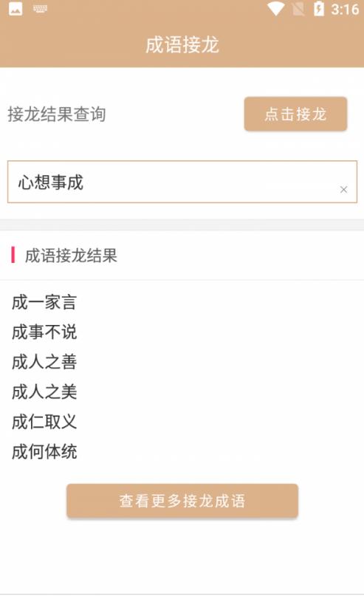Tap the image notification icon in status bar
The image size is (364, 596).
tap(16, 9)
